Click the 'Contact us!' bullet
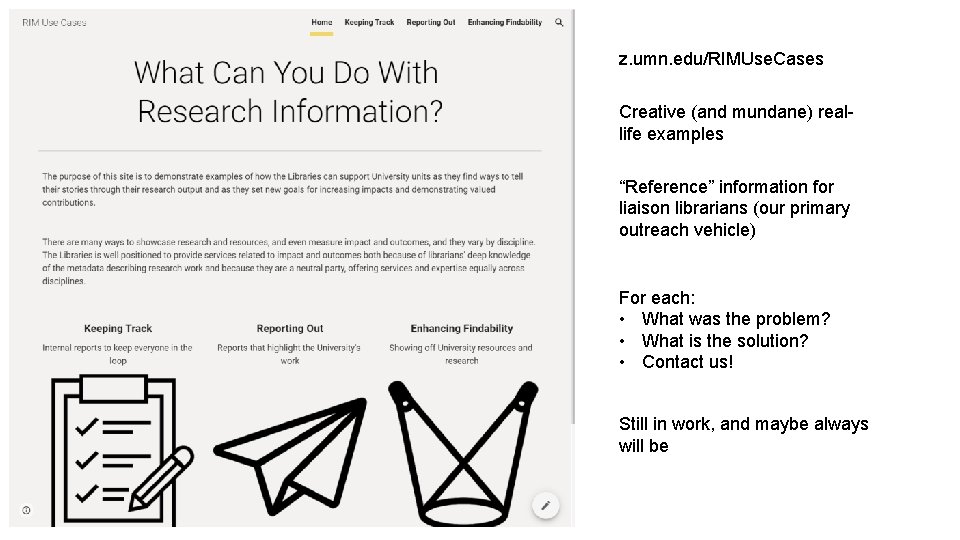 688,362
